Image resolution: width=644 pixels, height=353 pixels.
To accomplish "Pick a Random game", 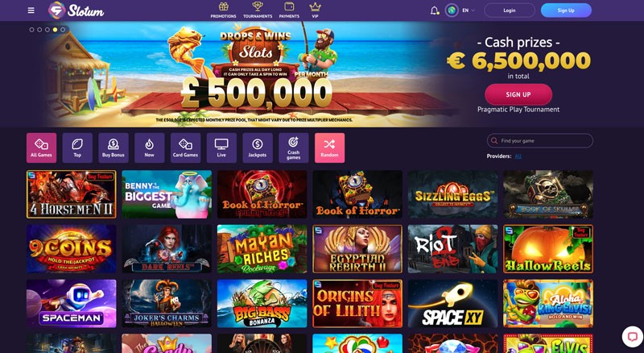I will (x=329, y=147).
